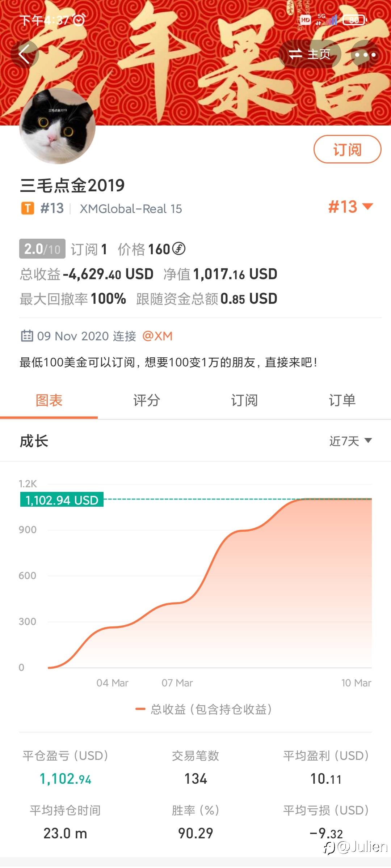Image resolution: width=391 pixels, height=868 pixels.
Task: Tap the price currency coin icon
Action: pos(178,249)
